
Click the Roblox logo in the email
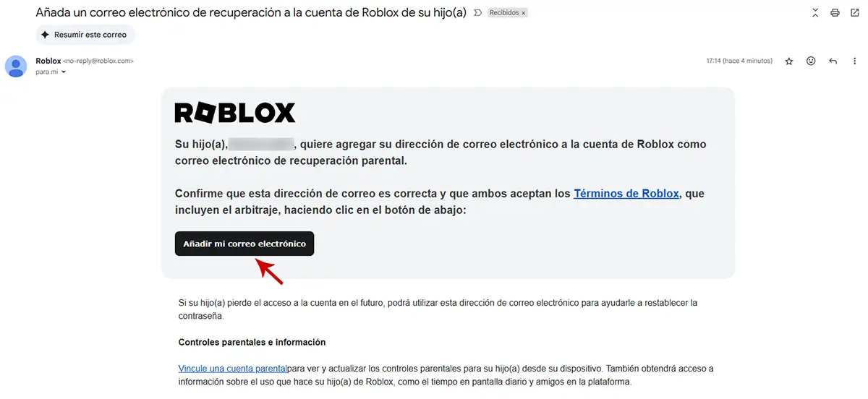[235, 113]
